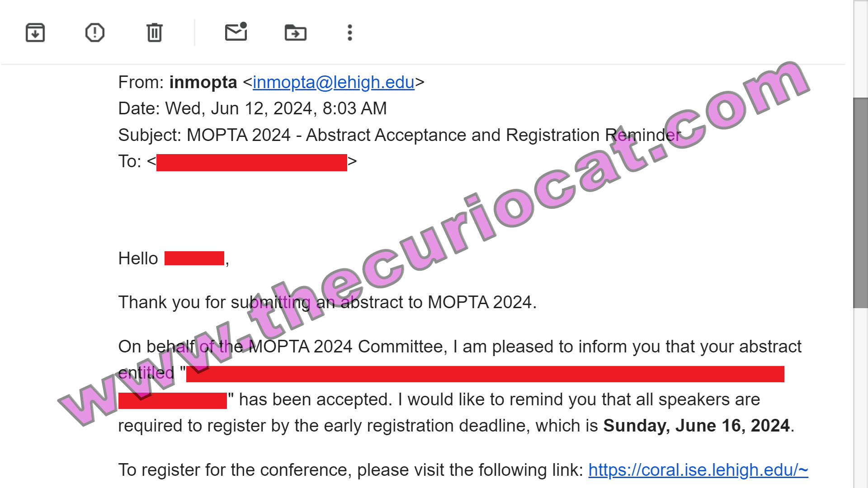Click the bold Sunday, June 16, 2024 deadline
Viewport: 868px width, 488px height.
(697, 426)
